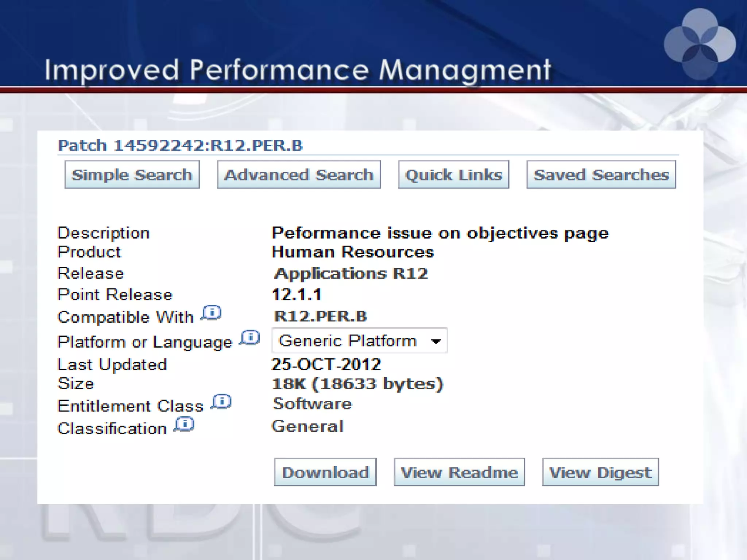Click the View Readme button
The height and width of the screenshot is (560, 747).
(459, 472)
